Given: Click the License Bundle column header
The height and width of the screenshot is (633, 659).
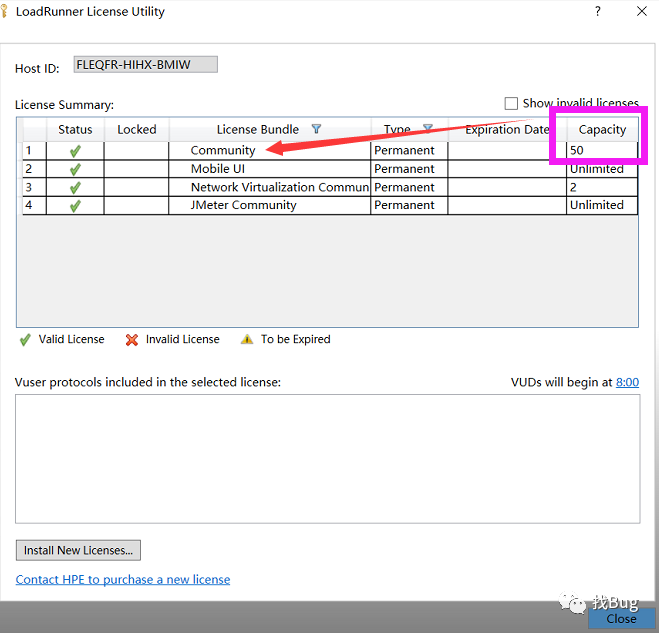Looking at the screenshot, I should coord(269,129).
